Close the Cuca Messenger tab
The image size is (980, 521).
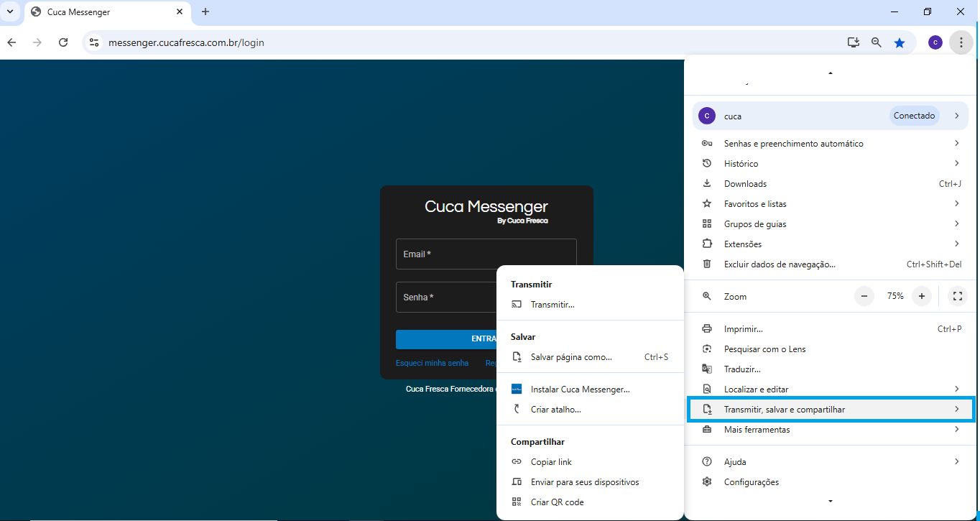pyautogui.click(x=180, y=12)
